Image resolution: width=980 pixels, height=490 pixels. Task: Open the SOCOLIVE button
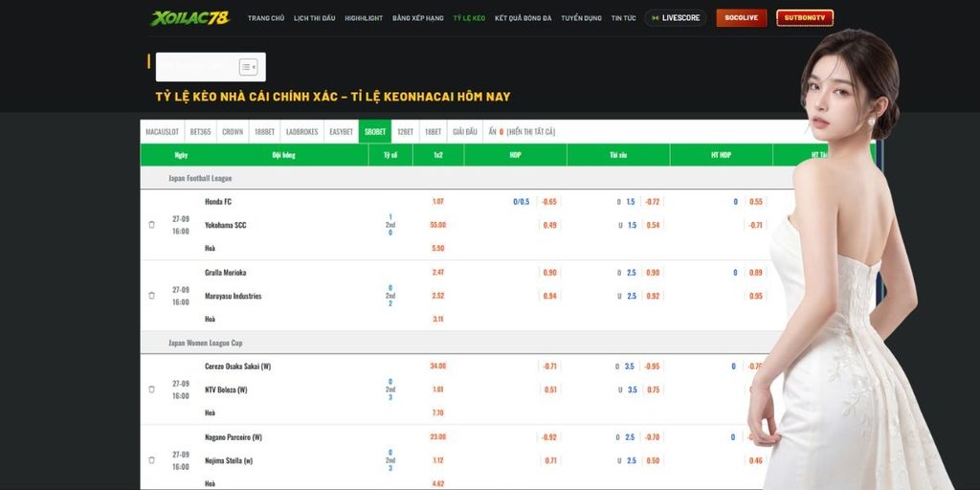[742, 18]
